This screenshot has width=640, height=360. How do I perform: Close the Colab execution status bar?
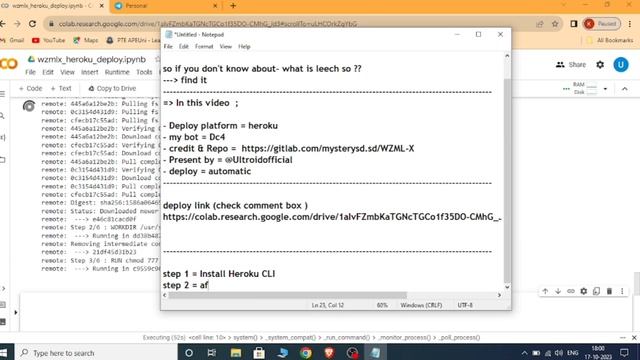pyautogui.click(x=634, y=338)
